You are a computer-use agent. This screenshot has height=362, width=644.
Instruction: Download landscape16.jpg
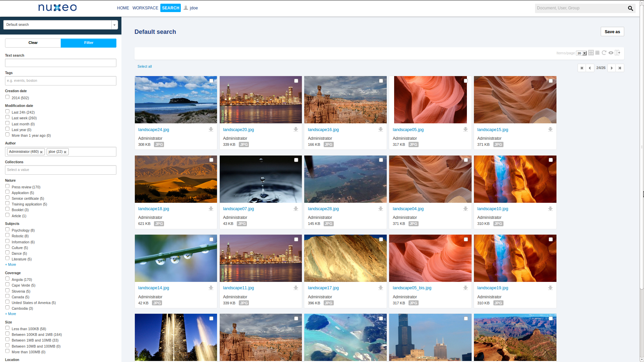[x=381, y=129]
